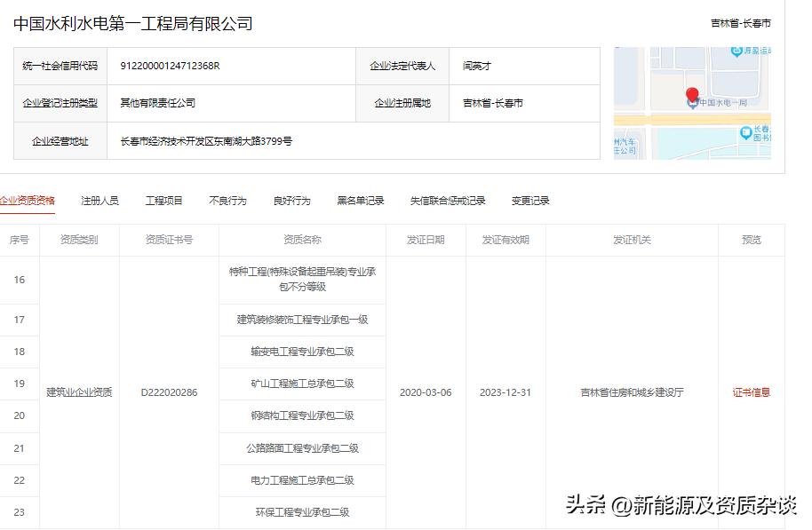The height and width of the screenshot is (530, 812).
Task: Click the 中国水电一局 building icon on the map
Action: pos(693,105)
